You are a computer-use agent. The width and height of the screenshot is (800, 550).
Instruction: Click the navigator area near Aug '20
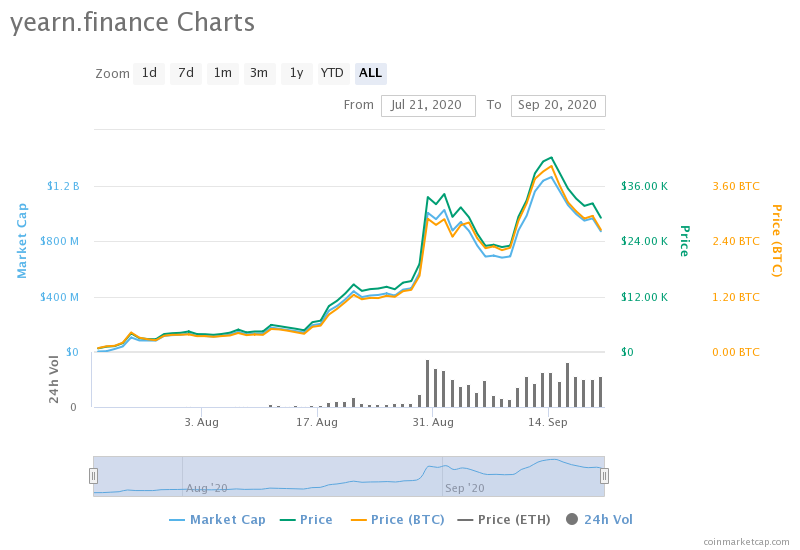207,488
